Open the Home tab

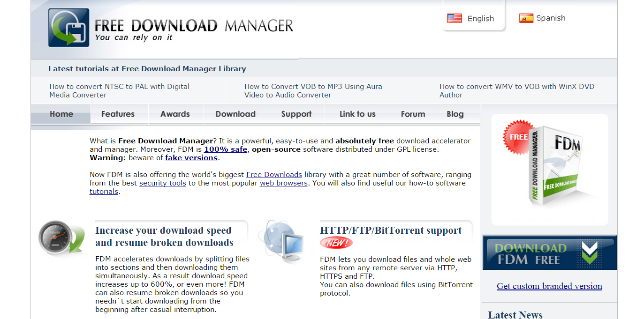tap(61, 114)
